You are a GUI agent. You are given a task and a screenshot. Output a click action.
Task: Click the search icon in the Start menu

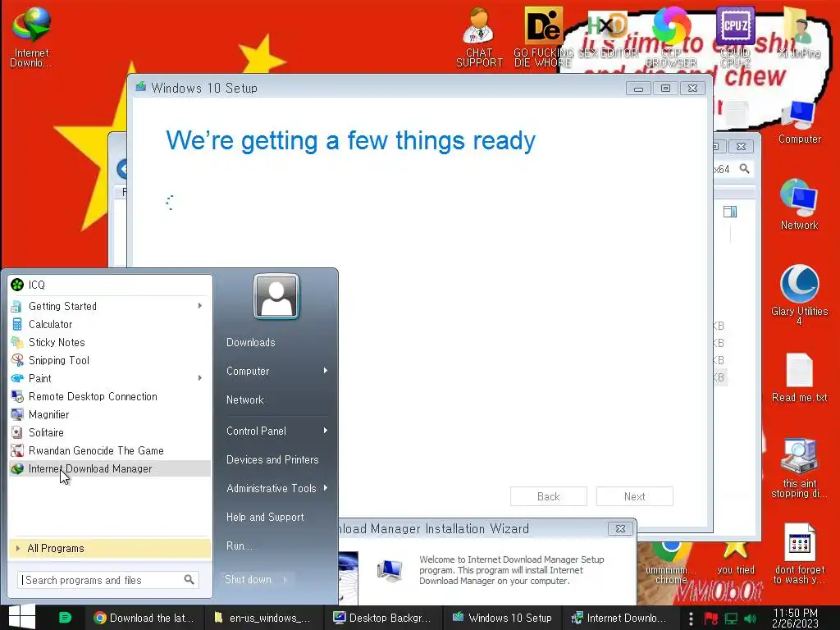pyautogui.click(x=189, y=580)
